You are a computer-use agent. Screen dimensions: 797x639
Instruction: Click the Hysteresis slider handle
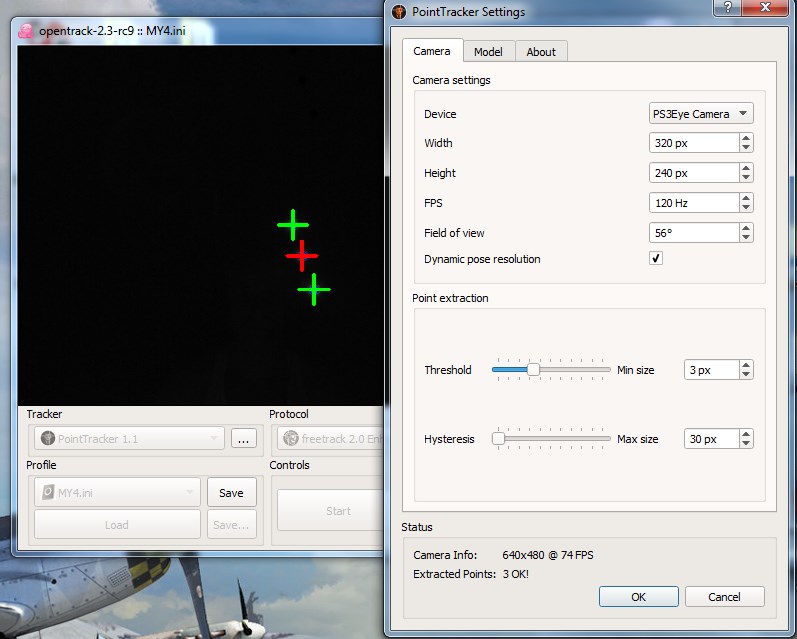coord(498,439)
